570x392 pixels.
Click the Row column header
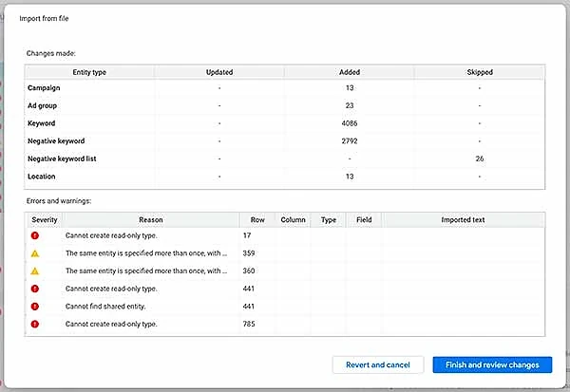[257, 220]
